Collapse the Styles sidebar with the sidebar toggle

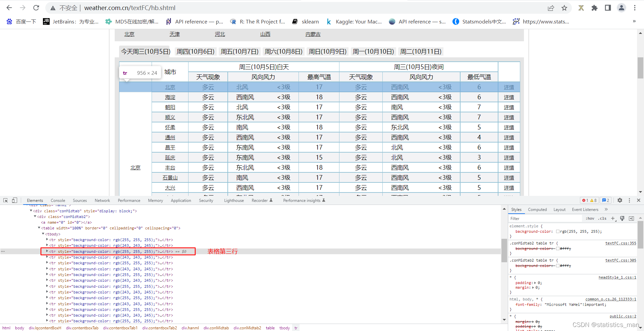632,218
